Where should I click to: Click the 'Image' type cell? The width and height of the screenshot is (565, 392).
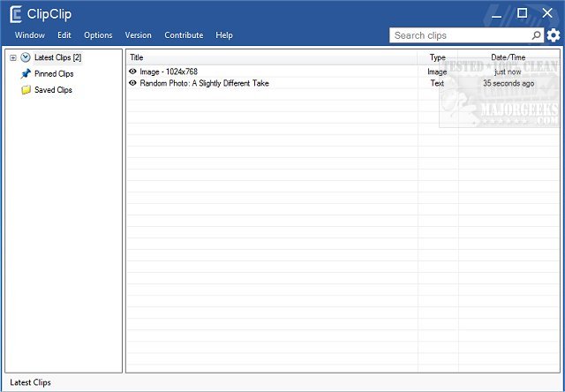[x=437, y=72]
